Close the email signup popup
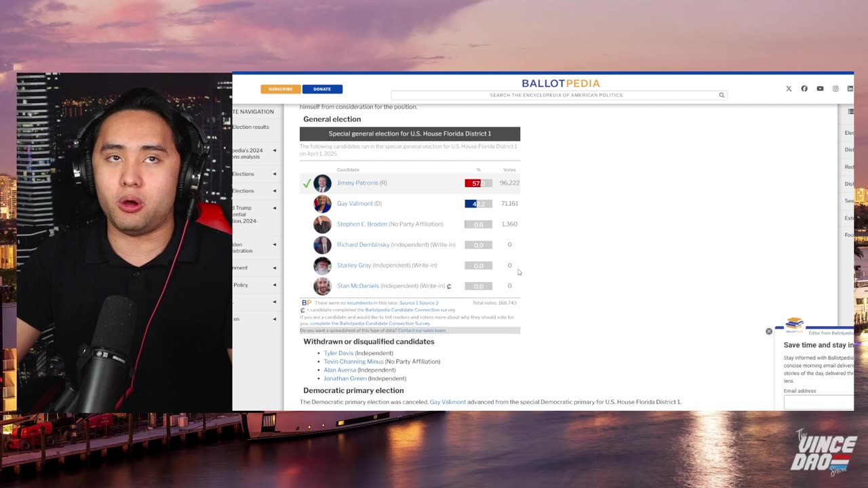Screen dimensions: 868x488 coord(769,331)
